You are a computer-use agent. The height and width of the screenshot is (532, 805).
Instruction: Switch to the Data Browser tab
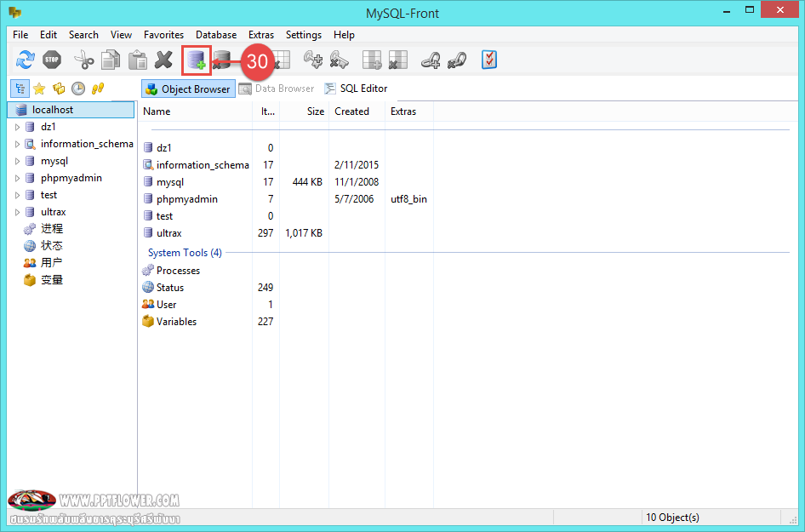click(x=277, y=89)
